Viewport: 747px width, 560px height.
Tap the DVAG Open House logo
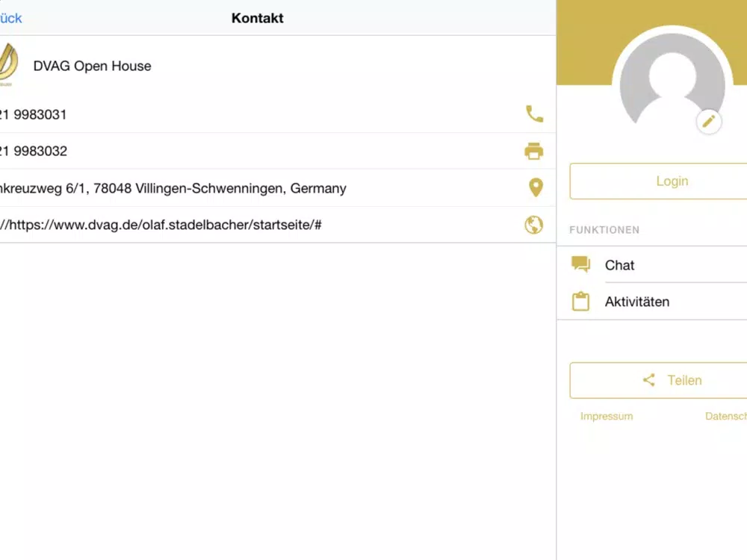(8, 65)
